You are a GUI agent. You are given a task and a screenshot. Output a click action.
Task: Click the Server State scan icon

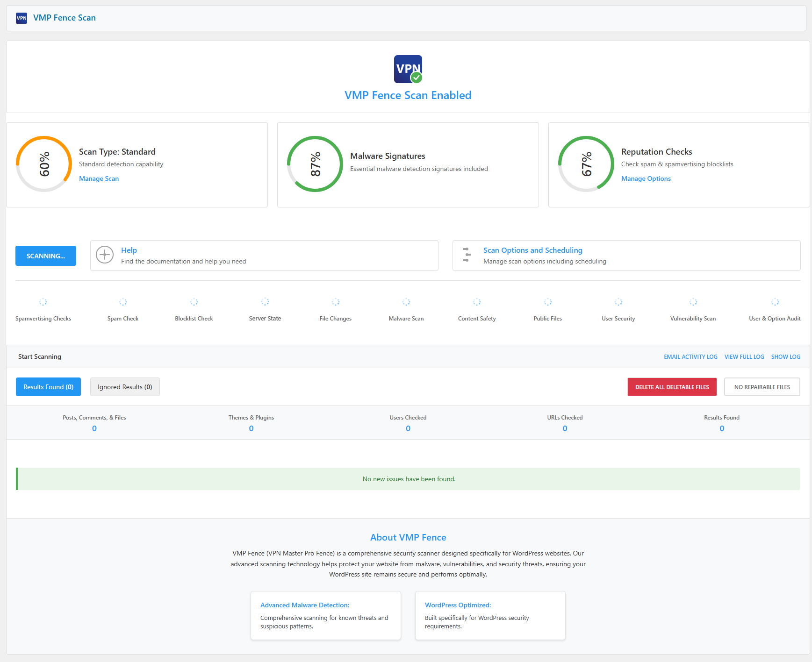click(x=265, y=302)
